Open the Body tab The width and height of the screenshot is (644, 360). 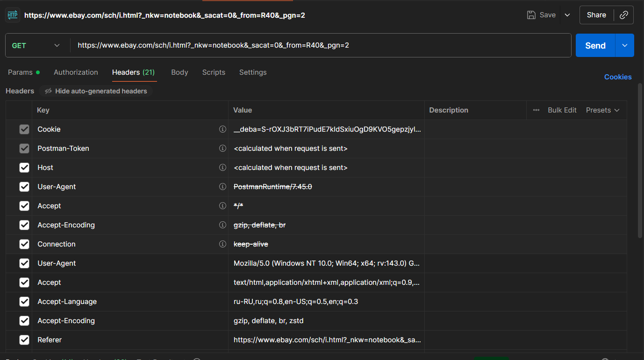click(179, 72)
